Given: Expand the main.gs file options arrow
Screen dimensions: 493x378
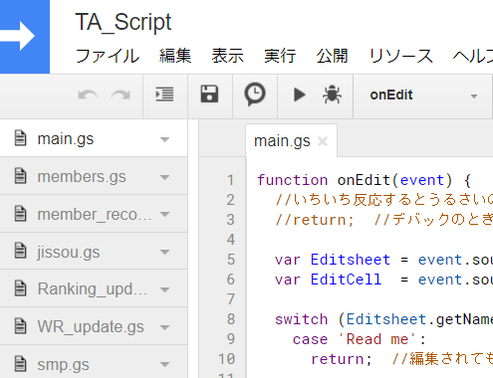Looking at the screenshot, I should (165, 139).
